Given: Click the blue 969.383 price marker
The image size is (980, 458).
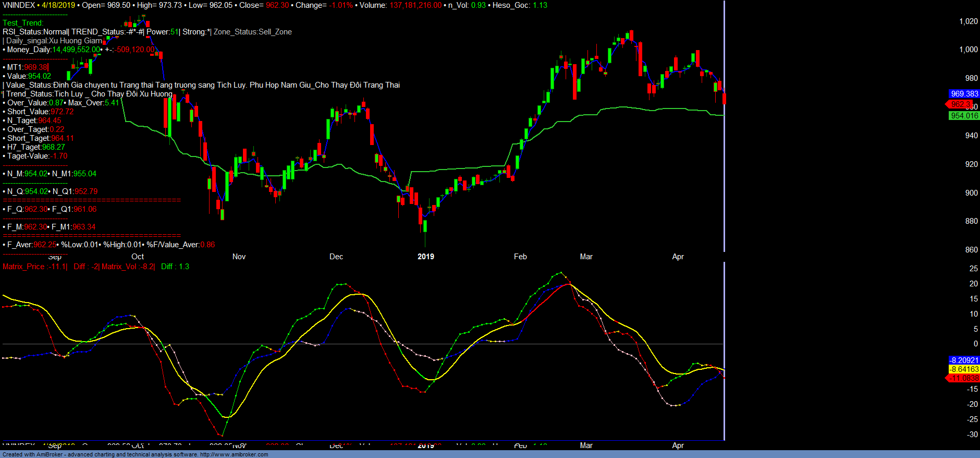Looking at the screenshot, I should tap(964, 94).
